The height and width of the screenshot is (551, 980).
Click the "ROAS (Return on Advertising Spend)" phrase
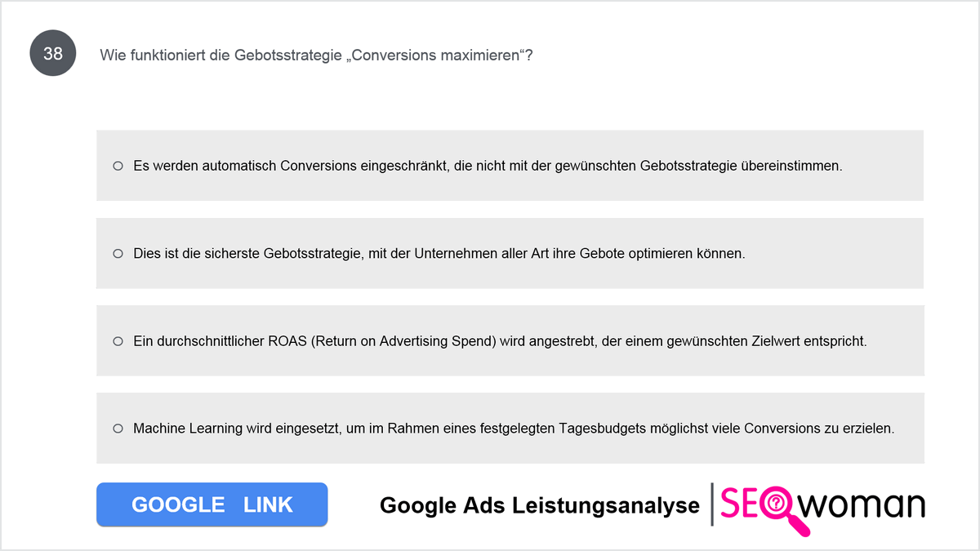[382, 341]
